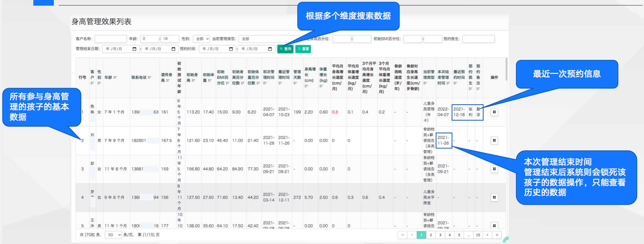Click the minimum age field showing 0
Image resolution: width=644 pixels, height=244 pixels.
pos(149,39)
